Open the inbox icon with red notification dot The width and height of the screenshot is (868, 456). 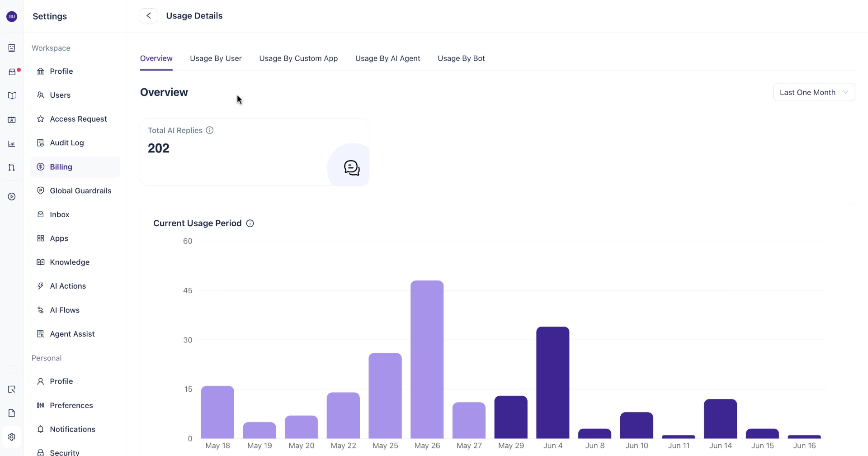pyautogui.click(x=12, y=72)
